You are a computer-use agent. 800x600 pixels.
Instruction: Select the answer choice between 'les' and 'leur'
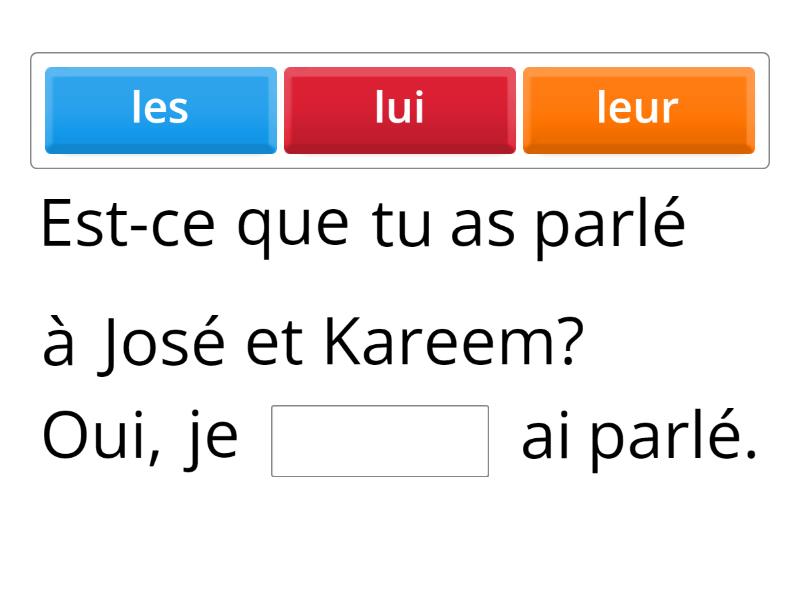pos(400,109)
